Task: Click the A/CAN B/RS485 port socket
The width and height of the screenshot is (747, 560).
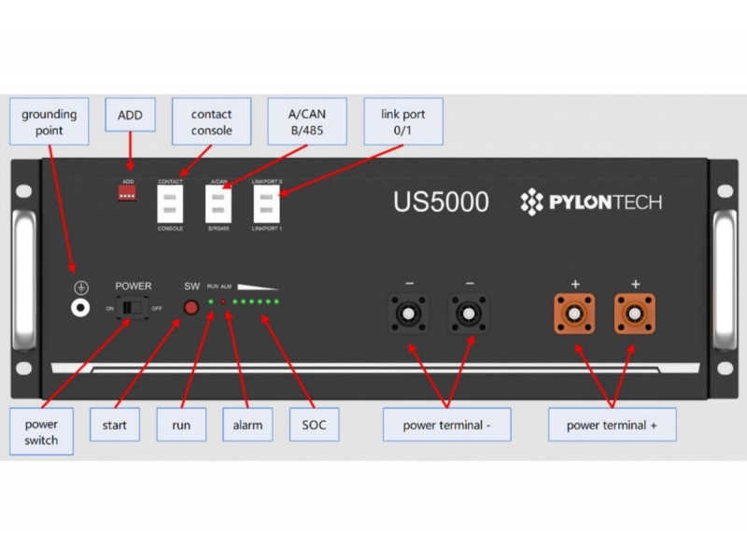Action: pos(219,203)
